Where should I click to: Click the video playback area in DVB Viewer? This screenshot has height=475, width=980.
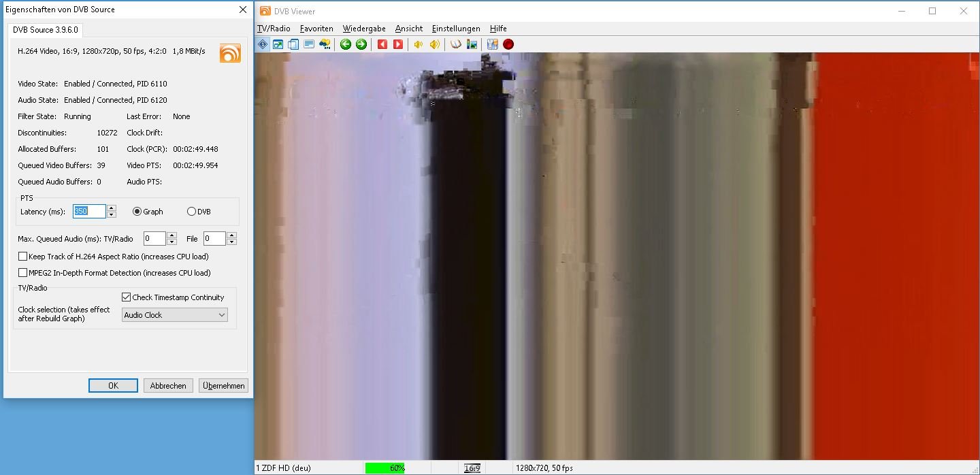click(x=617, y=257)
